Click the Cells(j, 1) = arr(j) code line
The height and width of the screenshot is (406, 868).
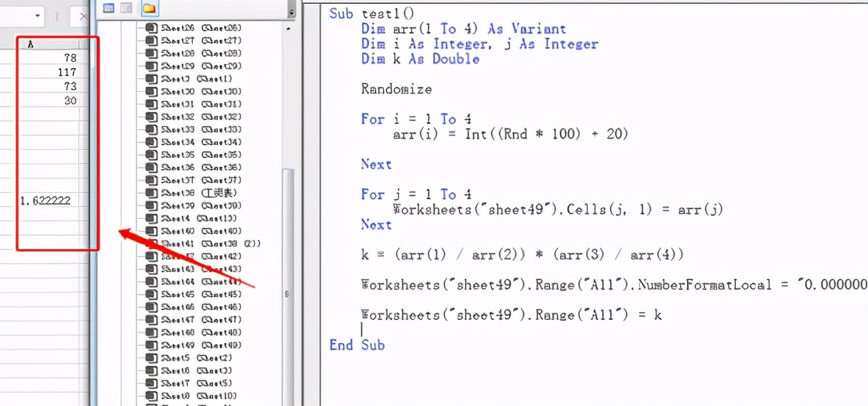(x=558, y=210)
